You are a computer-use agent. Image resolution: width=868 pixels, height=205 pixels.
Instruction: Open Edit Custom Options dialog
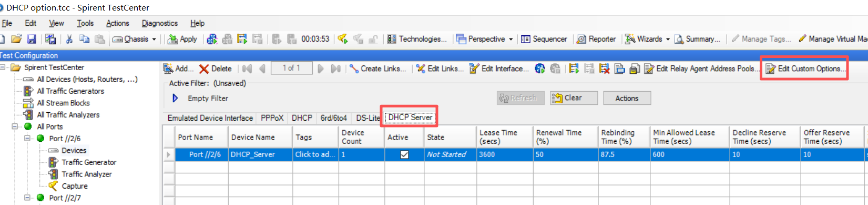[x=805, y=69]
